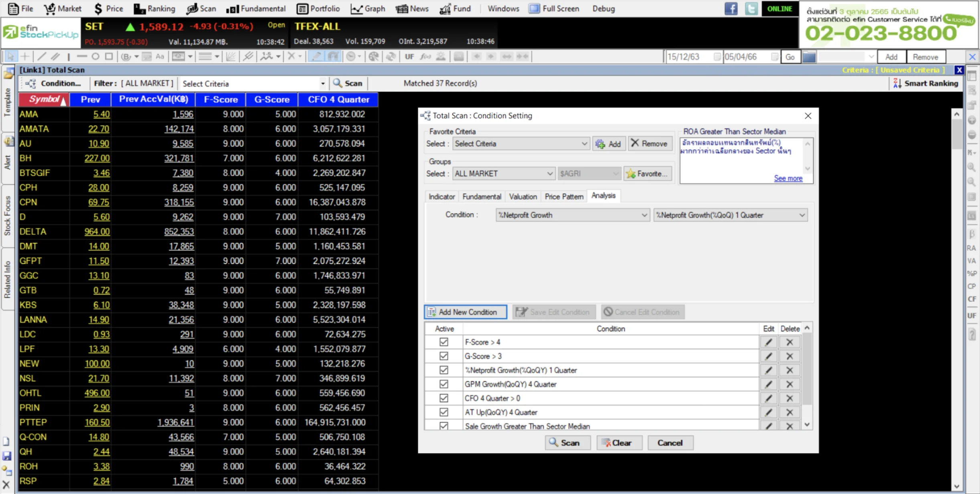The width and height of the screenshot is (980, 494).
Task: Disable AT Up(QoQY) 4 Quarter condition
Action: point(443,412)
